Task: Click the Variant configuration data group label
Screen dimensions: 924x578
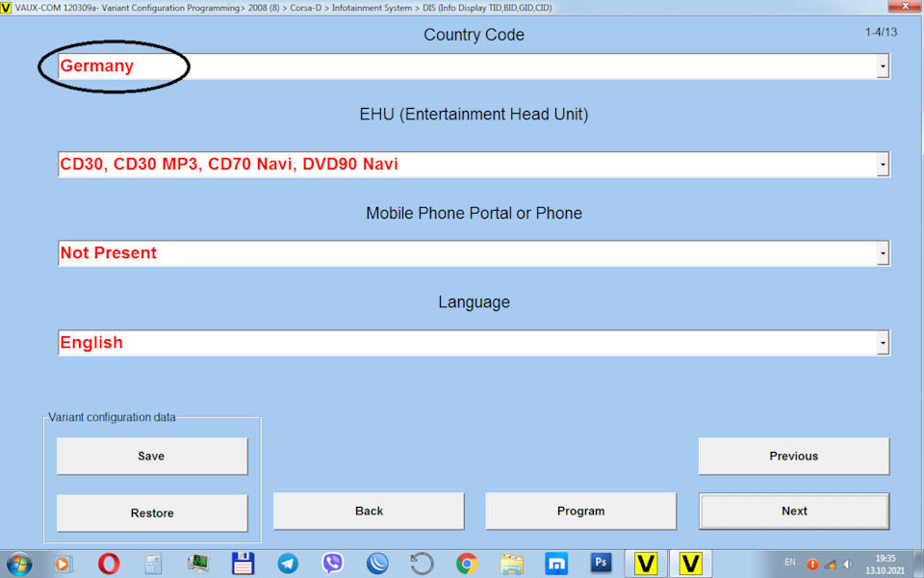Action: (x=112, y=417)
